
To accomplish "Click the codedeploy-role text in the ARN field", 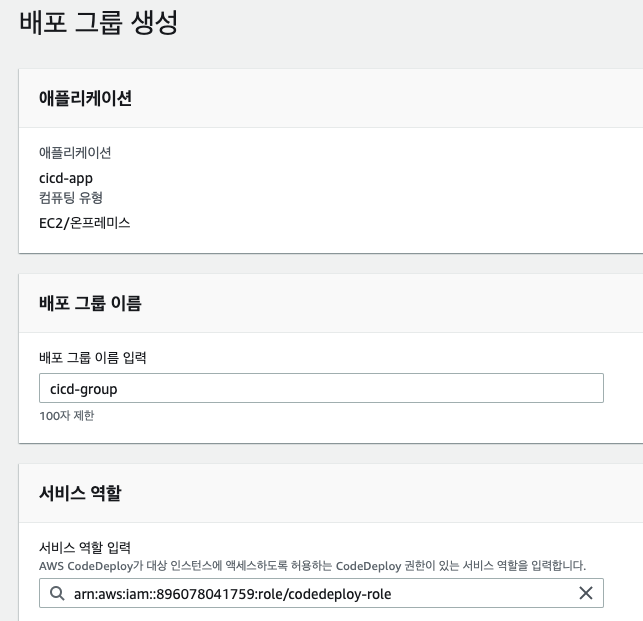I will [x=340, y=594].
